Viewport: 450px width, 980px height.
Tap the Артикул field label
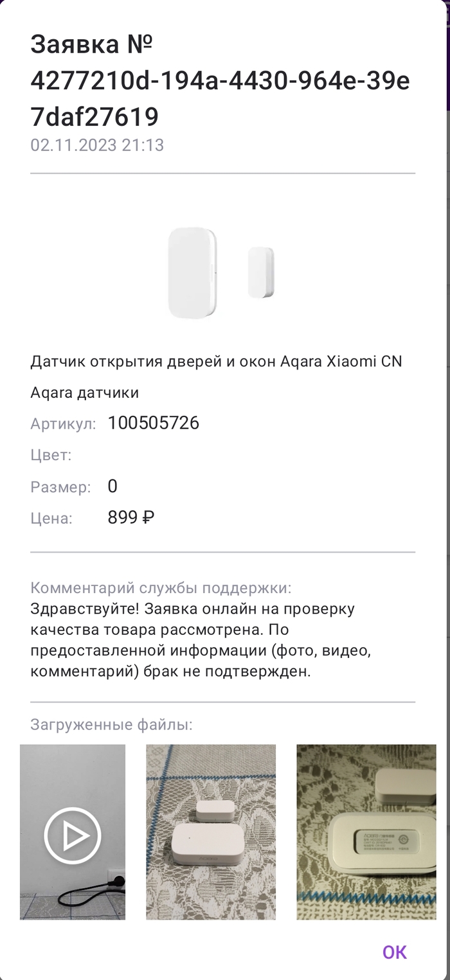pos(63,423)
